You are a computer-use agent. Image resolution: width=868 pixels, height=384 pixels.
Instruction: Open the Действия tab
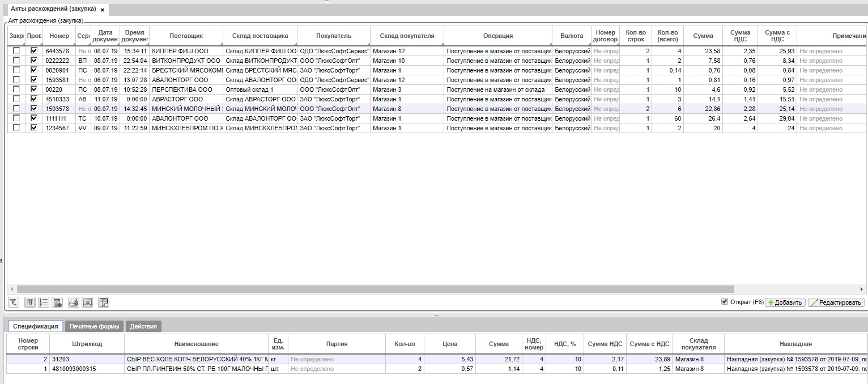143,326
